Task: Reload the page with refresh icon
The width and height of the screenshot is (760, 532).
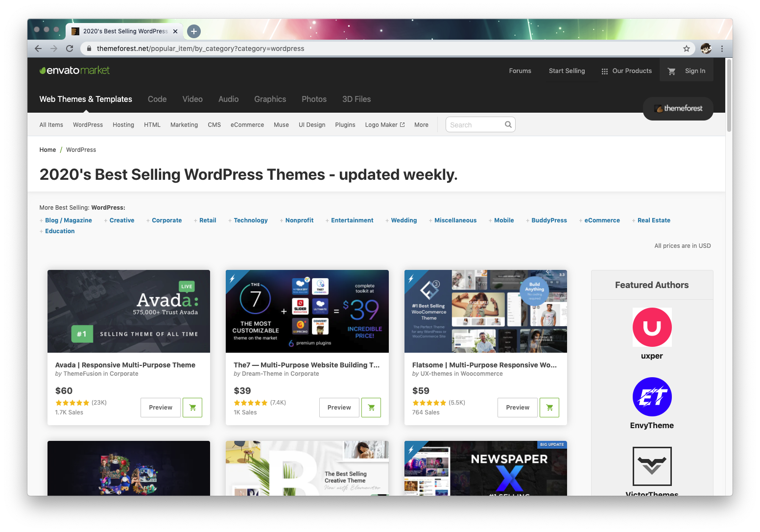Action: (70, 48)
